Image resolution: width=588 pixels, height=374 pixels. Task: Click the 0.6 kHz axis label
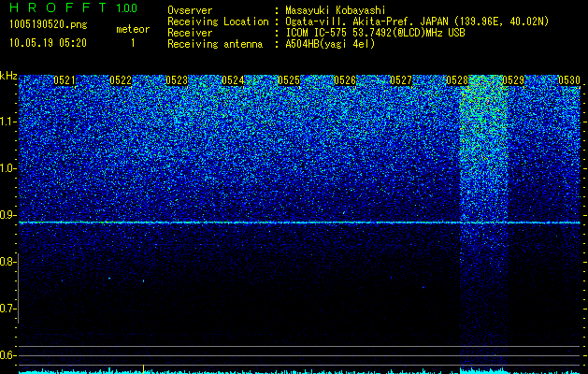[7, 355]
